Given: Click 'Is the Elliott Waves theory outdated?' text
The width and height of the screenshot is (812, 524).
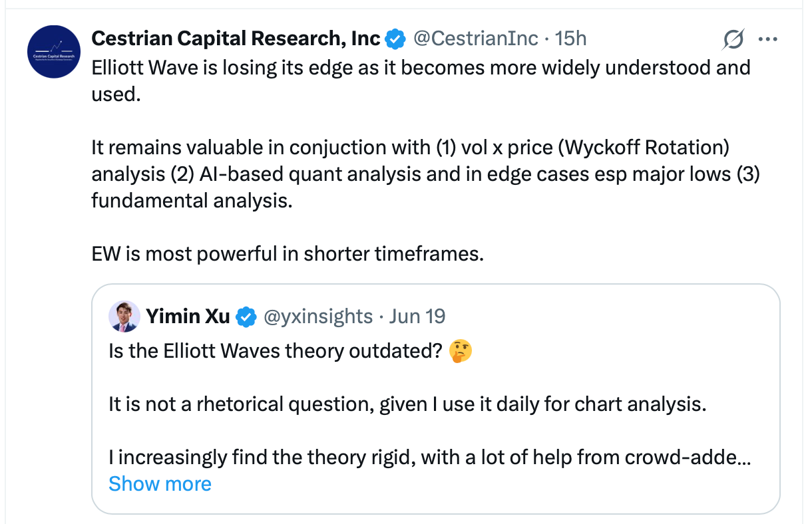Looking at the screenshot, I should pyautogui.click(x=276, y=350).
